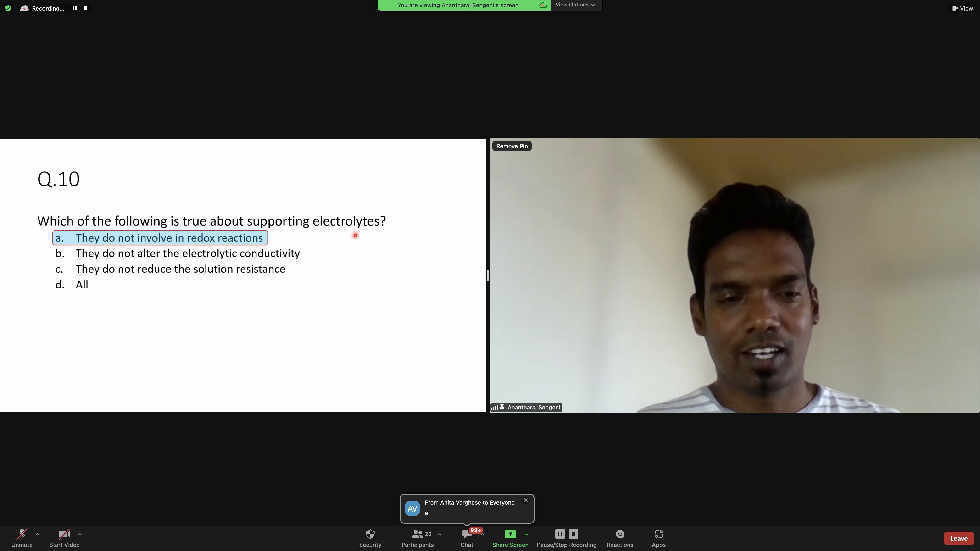Image resolution: width=980 pixels, height=551 pixels.
Task: Expand participants options caret
Action: (440, 534)
